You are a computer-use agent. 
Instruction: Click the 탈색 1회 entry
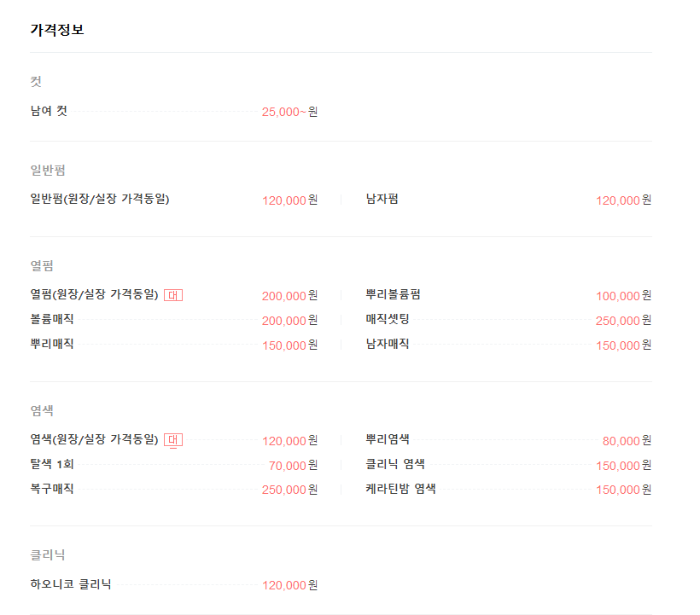pyautogui.click(x=52, y=464)
